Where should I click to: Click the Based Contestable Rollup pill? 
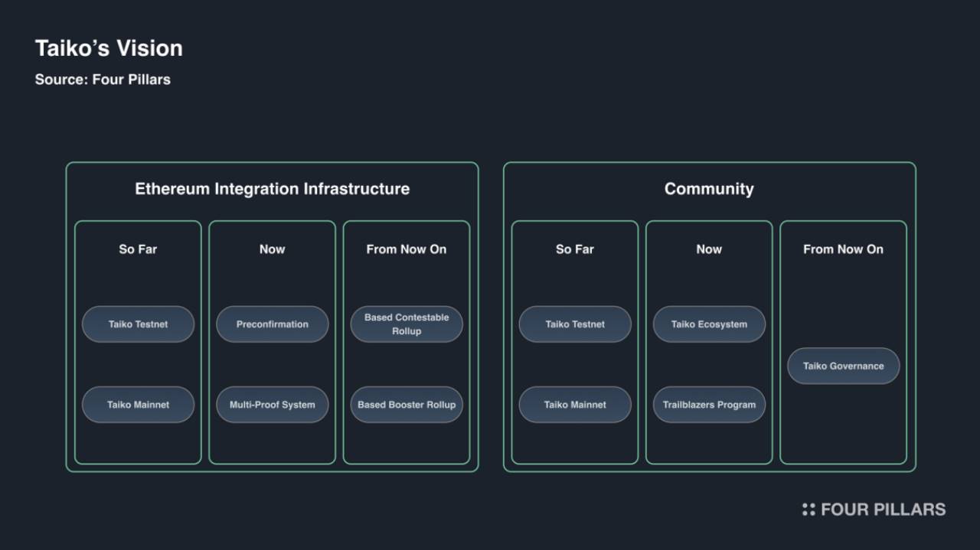pos(406,324)
